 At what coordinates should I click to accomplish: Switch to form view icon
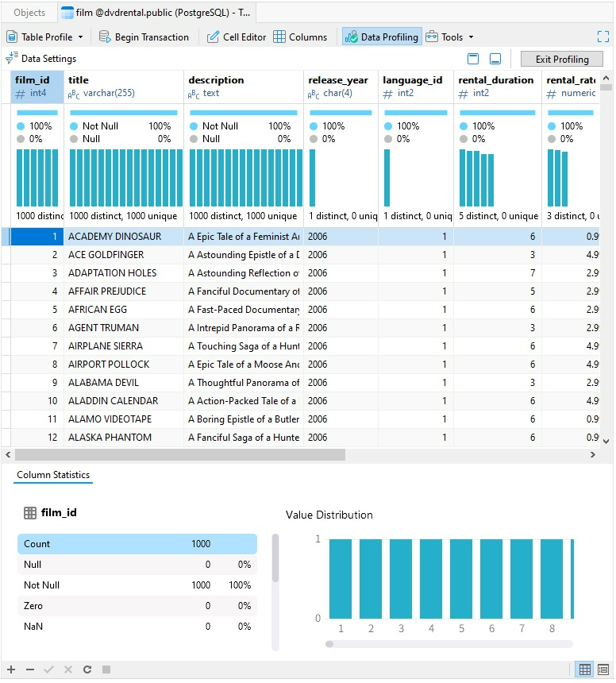603,669
